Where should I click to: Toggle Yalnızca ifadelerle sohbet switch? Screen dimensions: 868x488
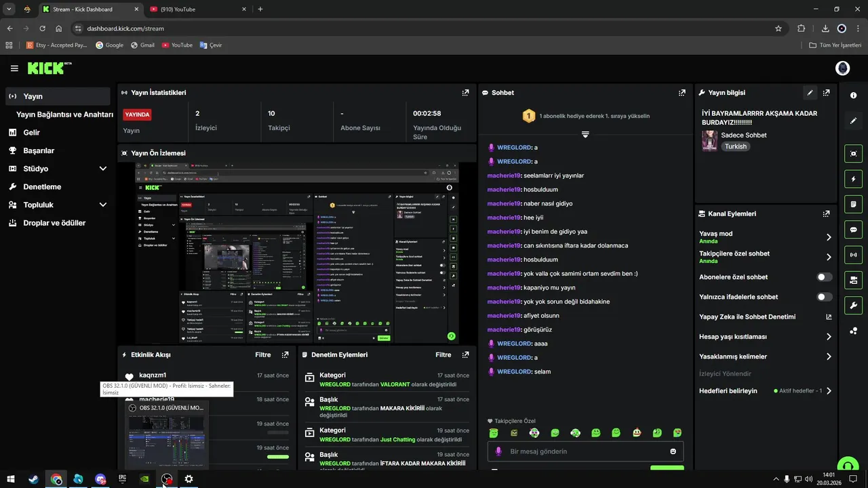(824, 297)
